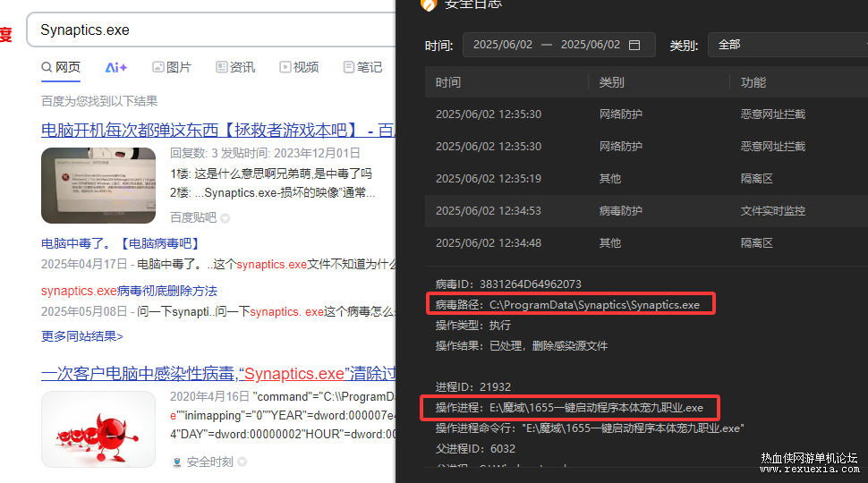
Task: Open the calendar icon in date range
Action: pyautogui.click(x=634, y=45)
